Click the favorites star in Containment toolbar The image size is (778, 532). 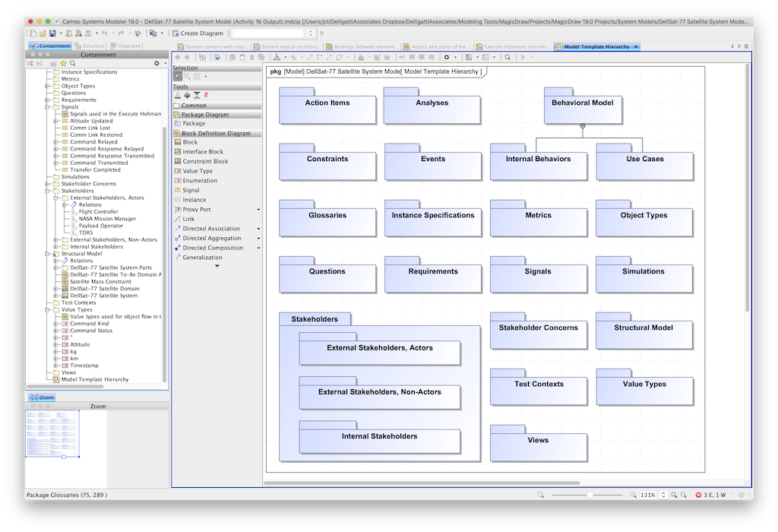pyautogui.click(x=62, y=64)
